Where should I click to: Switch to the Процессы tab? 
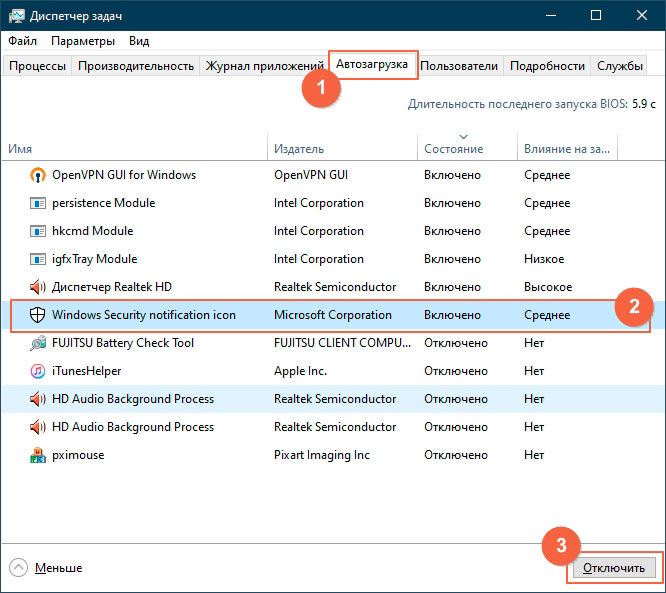(37, 66)
